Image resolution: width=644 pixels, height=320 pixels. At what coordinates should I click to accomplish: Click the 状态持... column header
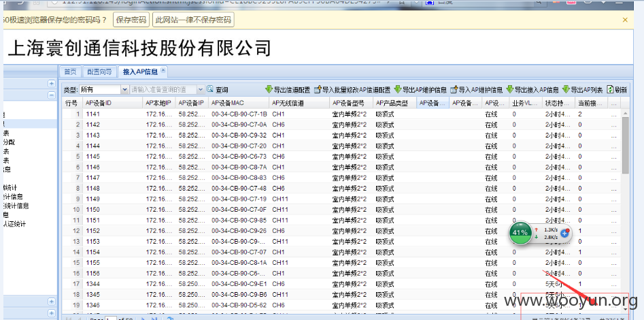[559, 103]
